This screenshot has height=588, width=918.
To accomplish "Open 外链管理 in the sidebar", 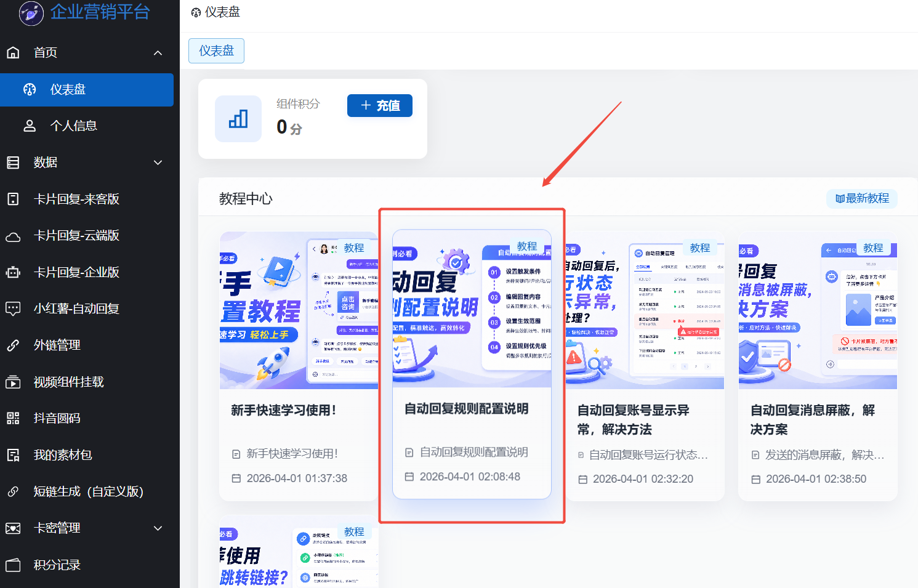I will [x=57, y=345].
